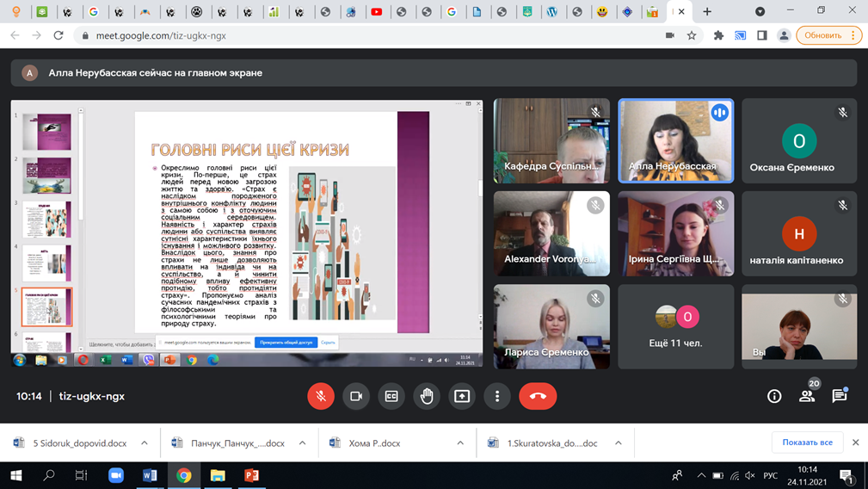
Task: Select Alexander Voronya... video tile
Action: pos(552,233)
